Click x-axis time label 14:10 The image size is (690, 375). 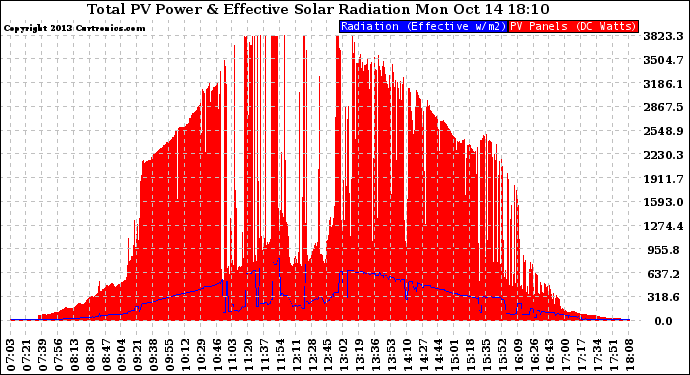(407, 355)
